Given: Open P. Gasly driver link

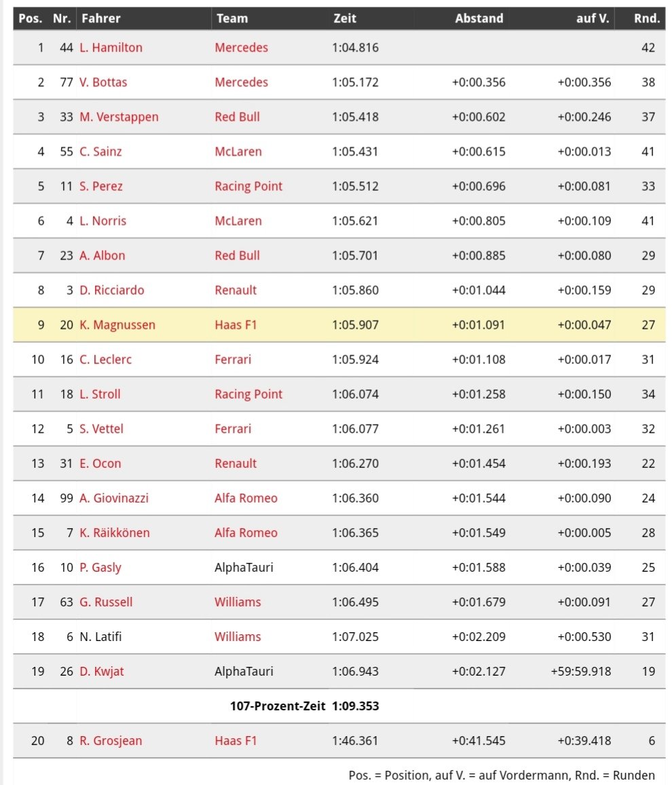Looking at the screenshot, I should tap(100, 568).
